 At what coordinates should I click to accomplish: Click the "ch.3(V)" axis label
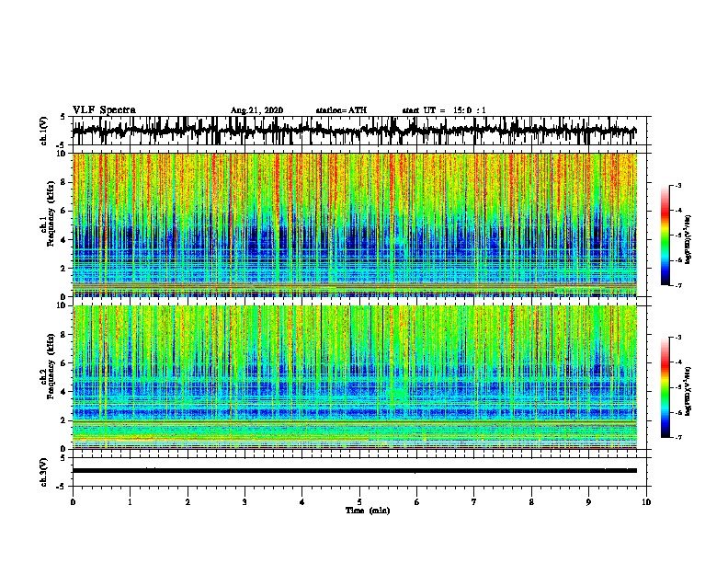[44, 472]
